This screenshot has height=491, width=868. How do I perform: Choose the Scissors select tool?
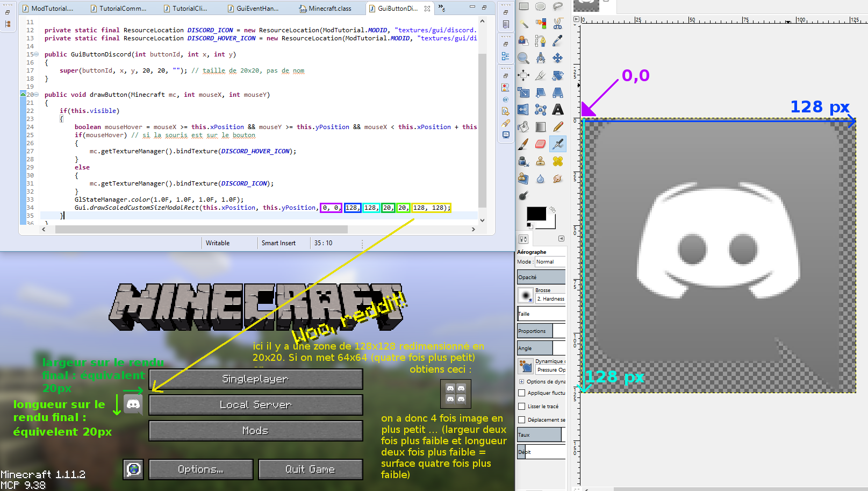[x=558, y=24]
